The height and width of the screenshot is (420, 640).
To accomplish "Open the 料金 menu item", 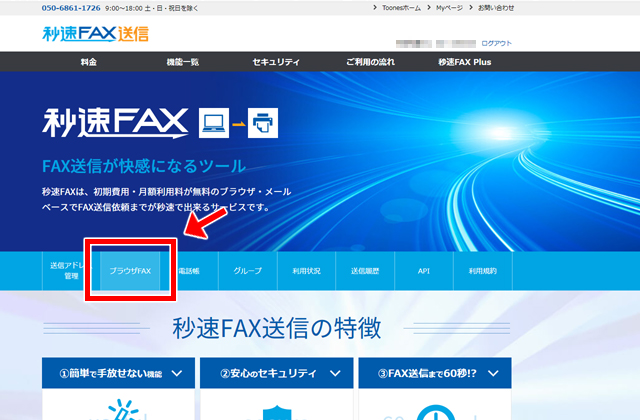I will 89,62.
